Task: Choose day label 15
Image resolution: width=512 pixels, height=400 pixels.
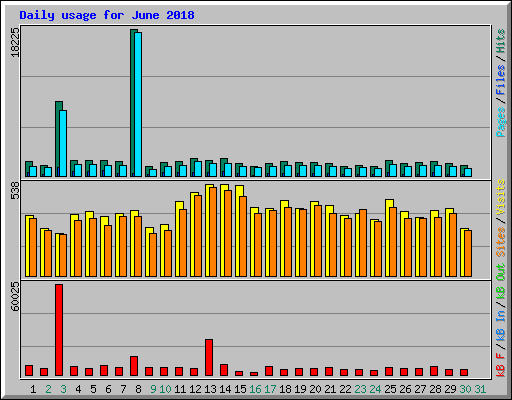Action: coord(240,389)
